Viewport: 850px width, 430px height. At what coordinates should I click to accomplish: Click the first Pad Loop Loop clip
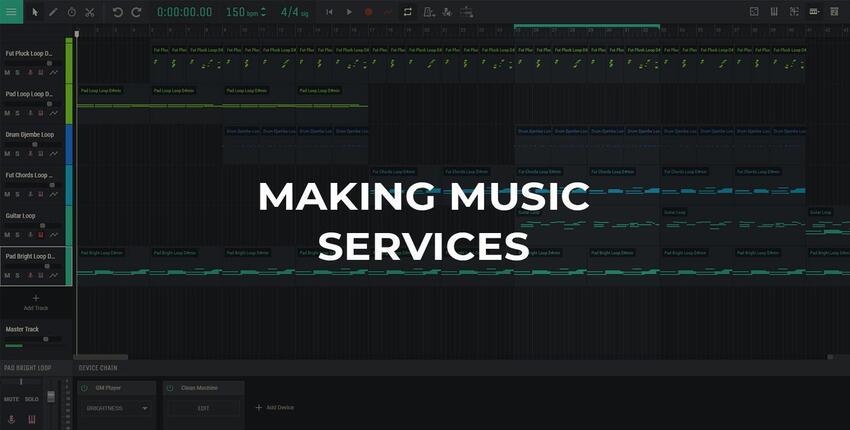[113, 103]
